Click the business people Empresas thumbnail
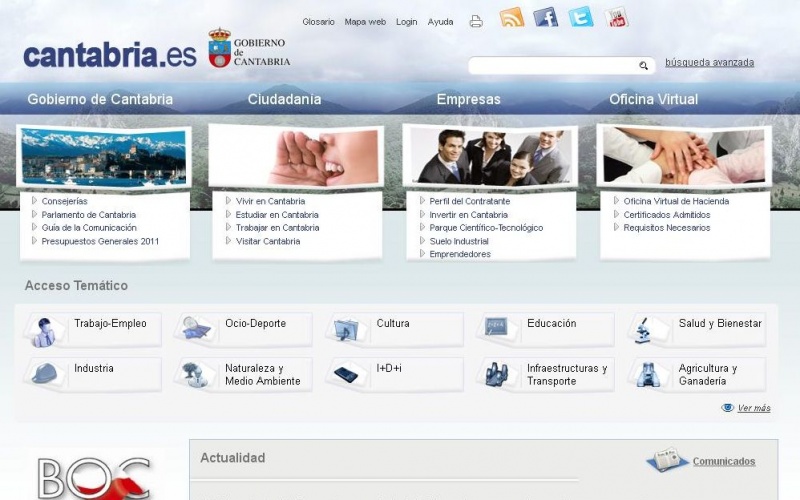 (x=490, y=157)
